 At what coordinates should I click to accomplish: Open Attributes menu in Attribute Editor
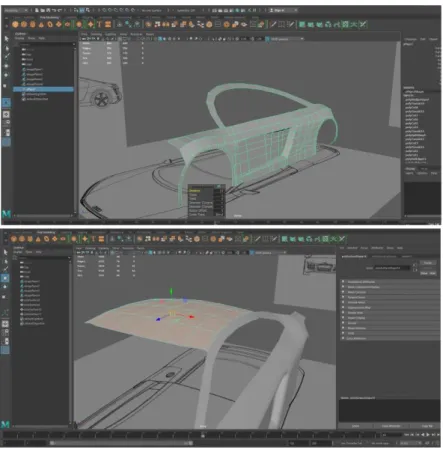pyautogui.click(x=377, y=248)
